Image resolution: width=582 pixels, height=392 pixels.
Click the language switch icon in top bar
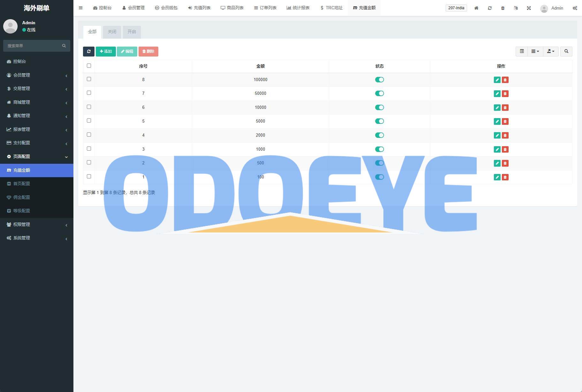coord(516,8)
